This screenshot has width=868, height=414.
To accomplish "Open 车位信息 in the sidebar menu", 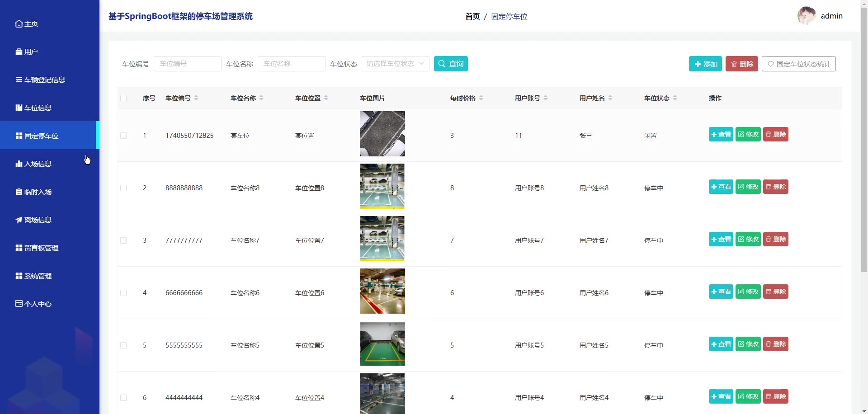I will click(x=38, y=108).
